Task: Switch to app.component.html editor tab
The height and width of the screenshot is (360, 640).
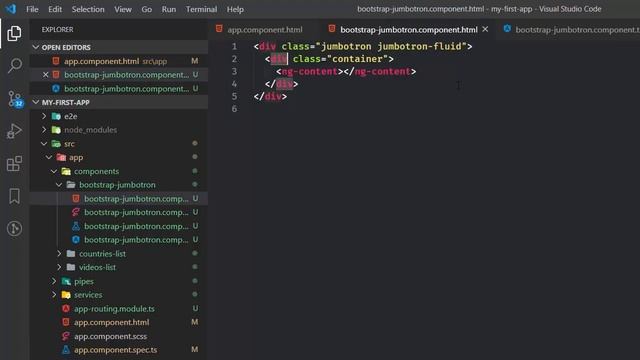Action: pyautogui.click(x=264, y=29)
